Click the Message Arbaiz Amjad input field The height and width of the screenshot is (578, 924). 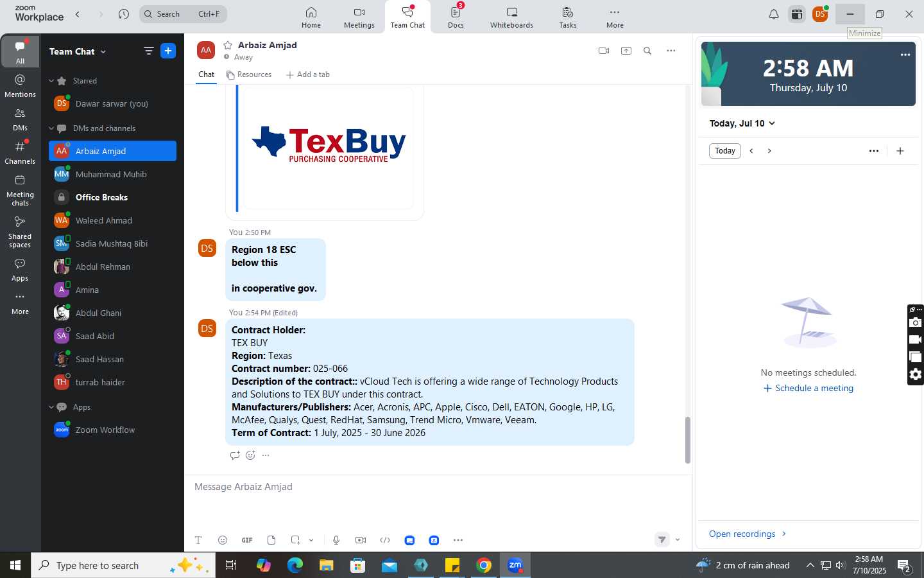(x=438, y=487)
